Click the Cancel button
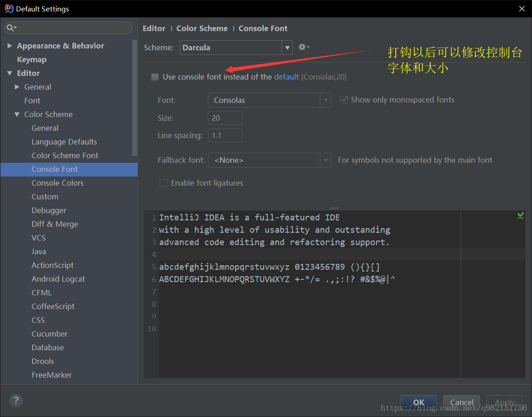The width and height of the screenshot is (532, 417). (x=462, y=402)
